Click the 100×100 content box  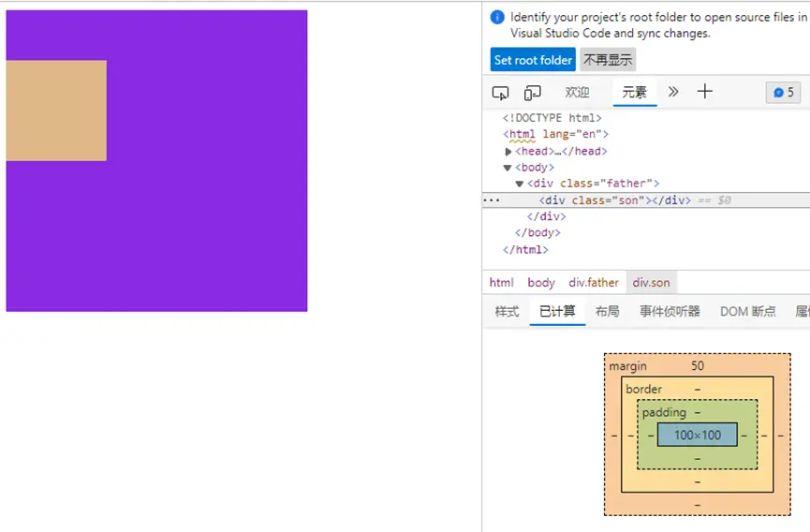point(698,435)
